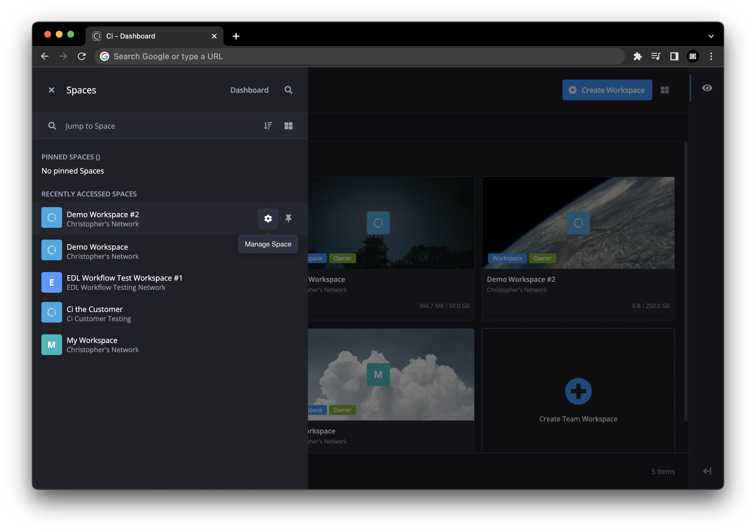The image size is (756, 532).
Task: Click Workspace tag on Demo Workspace #2 card
Action: (x=507, y=258)
